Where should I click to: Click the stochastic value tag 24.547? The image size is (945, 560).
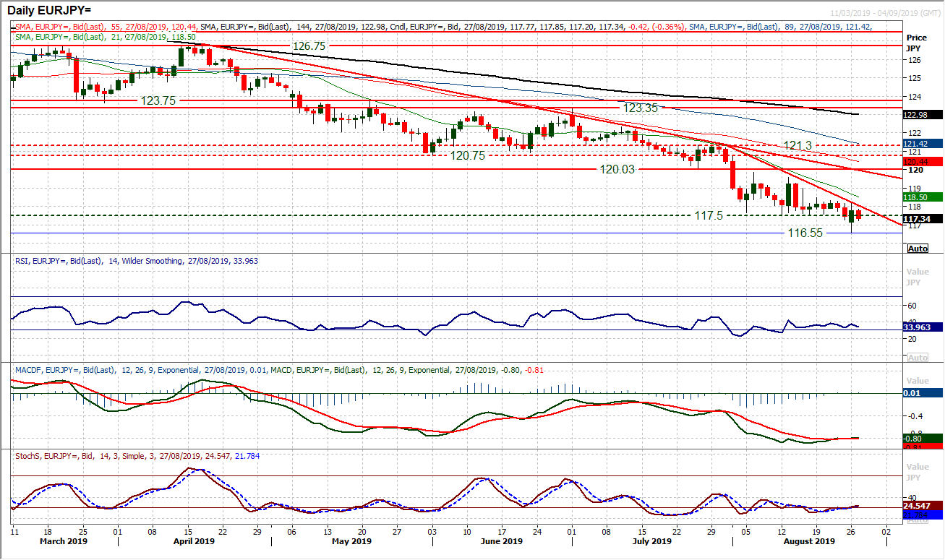click(x=924, y=505)
